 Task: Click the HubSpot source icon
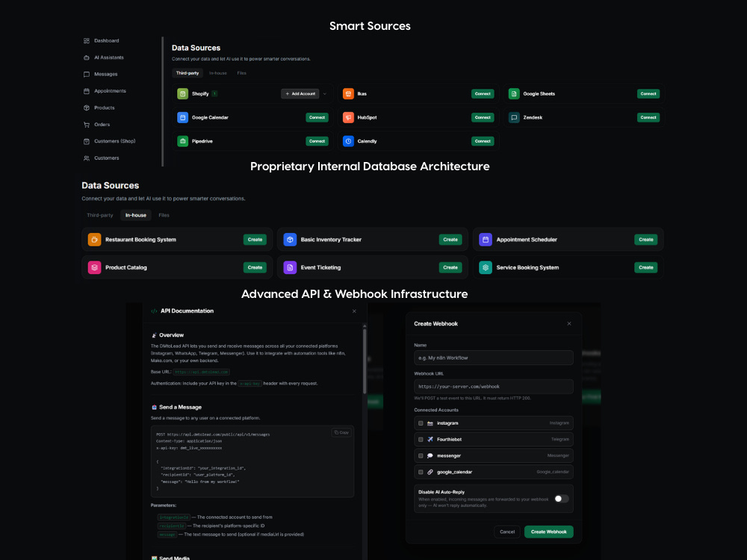(x=348, y=118)
